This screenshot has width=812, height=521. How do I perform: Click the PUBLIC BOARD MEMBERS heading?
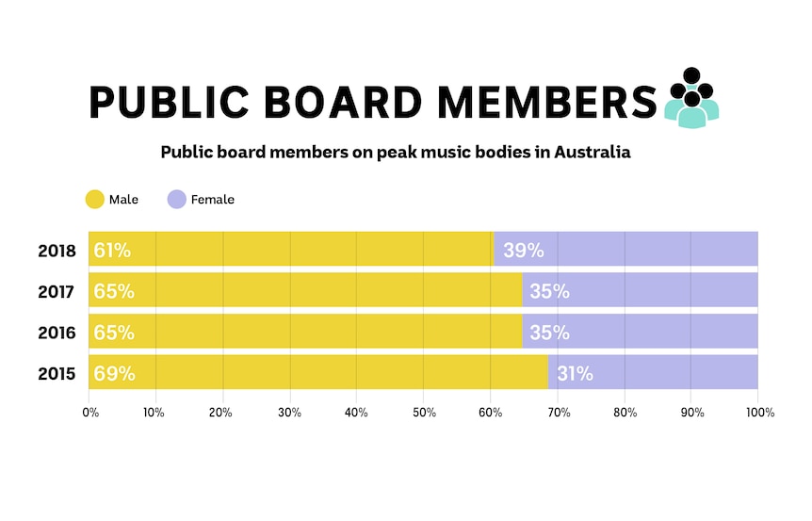click(373, 102)
